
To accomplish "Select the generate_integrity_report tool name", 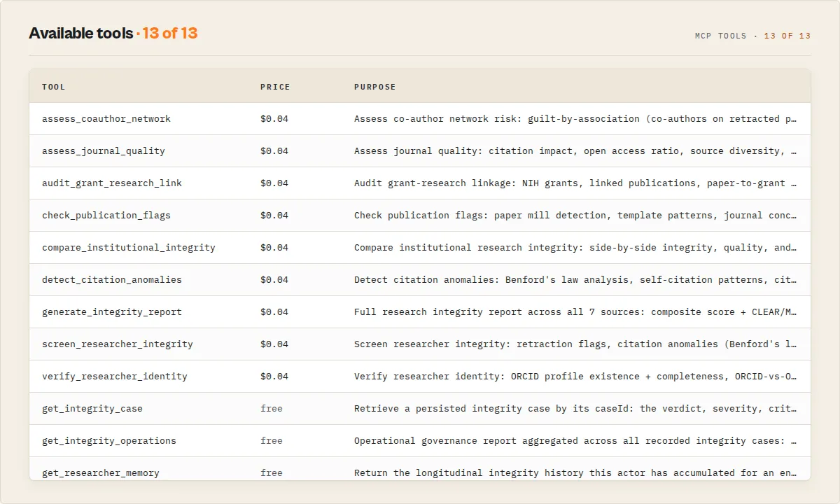I will 112,311.
